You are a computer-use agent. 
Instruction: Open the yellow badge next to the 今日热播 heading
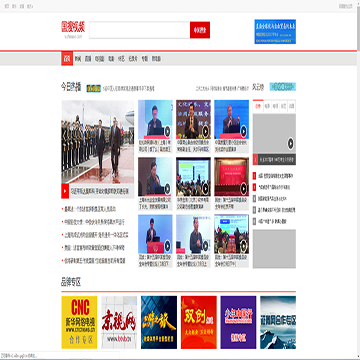coord(93,88)
